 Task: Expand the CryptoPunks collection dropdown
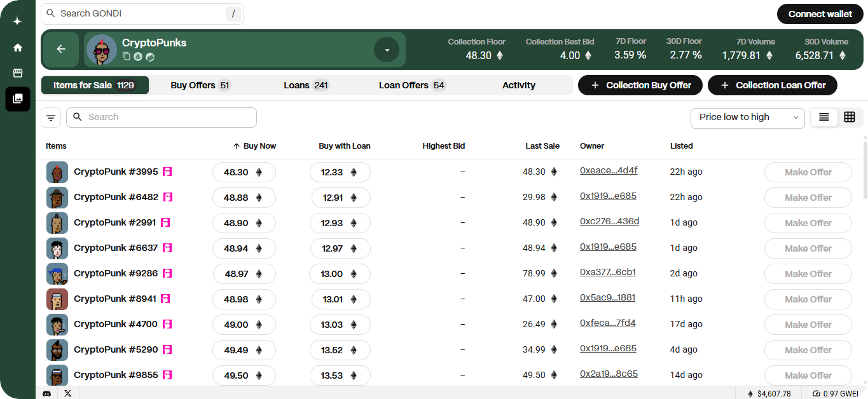tap(387, 50)
